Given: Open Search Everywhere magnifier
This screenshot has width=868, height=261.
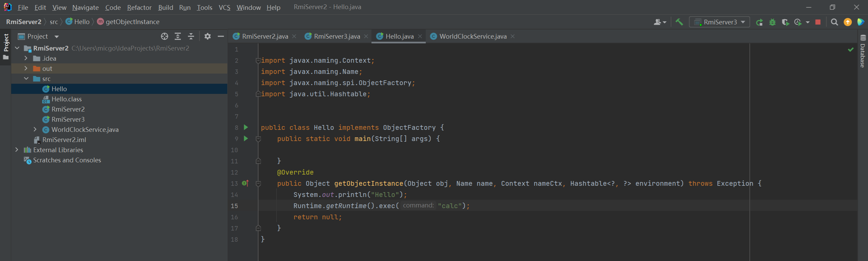Looking at the screenshot, I should 834,22.
